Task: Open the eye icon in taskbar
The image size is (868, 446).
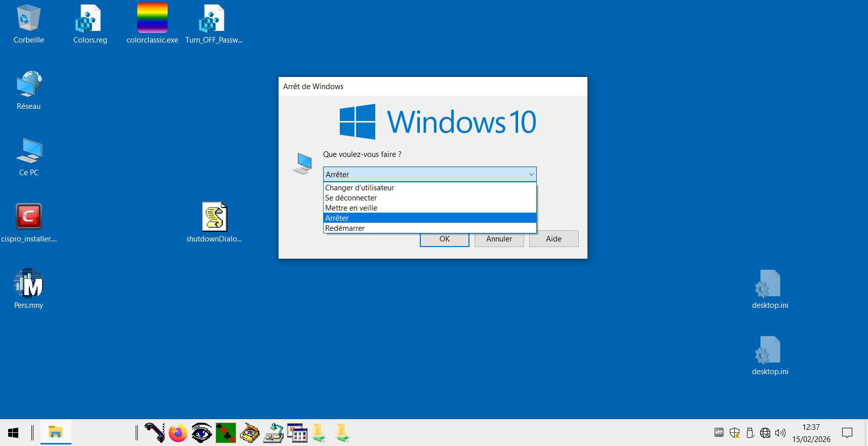Action: point(202,433)
